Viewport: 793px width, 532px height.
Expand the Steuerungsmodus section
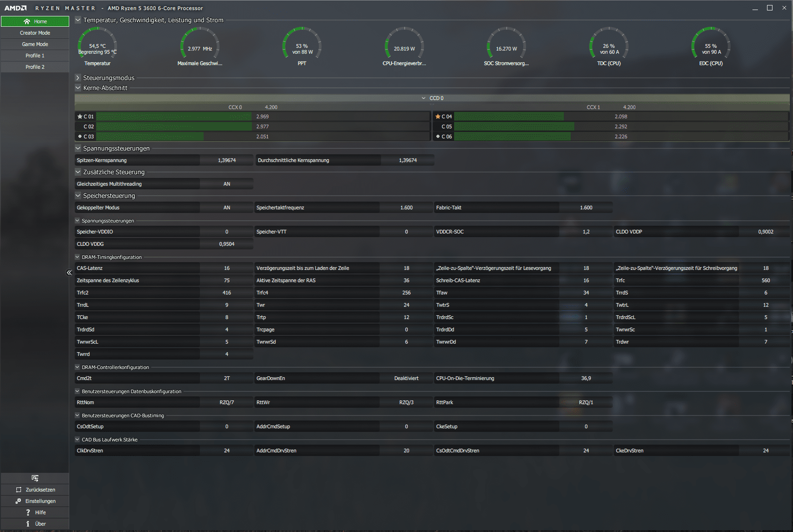(x=78, y=78)
